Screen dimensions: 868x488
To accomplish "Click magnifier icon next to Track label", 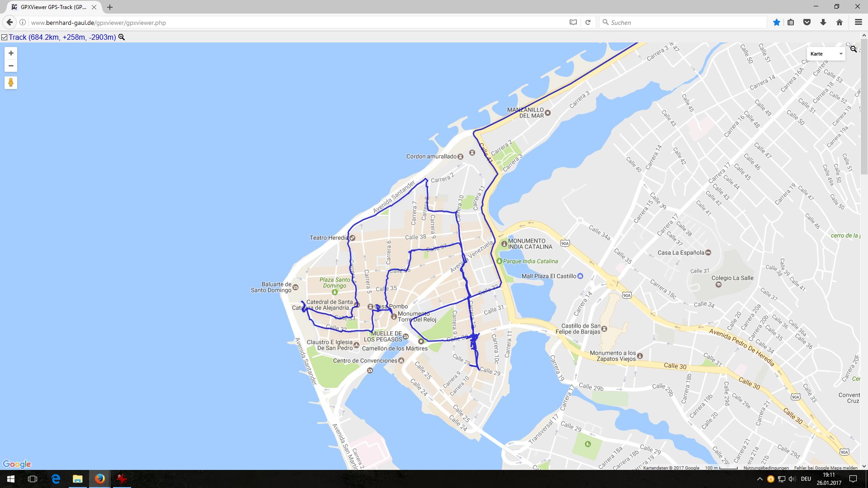I will point(122,37).
